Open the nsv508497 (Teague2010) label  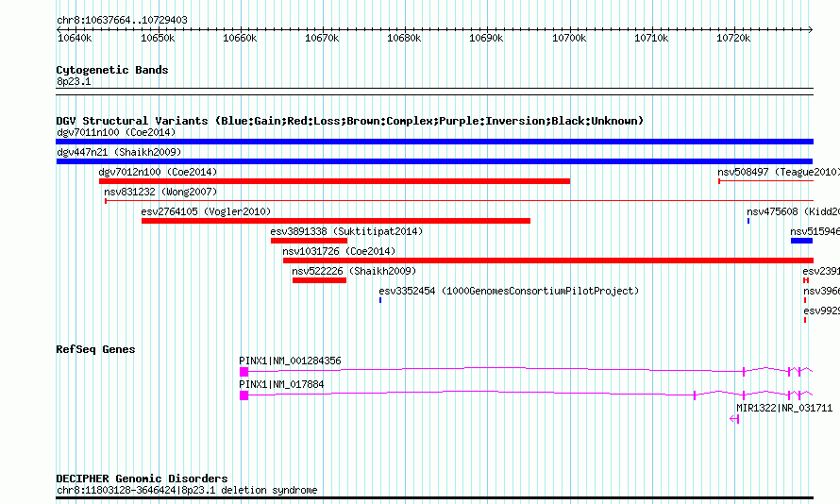point(779,172)
